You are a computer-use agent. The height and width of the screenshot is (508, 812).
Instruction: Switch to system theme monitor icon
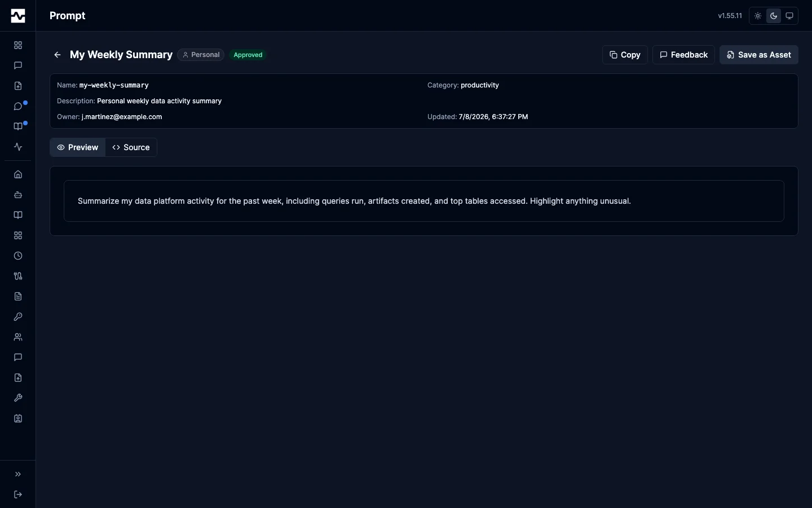point(789,16)
